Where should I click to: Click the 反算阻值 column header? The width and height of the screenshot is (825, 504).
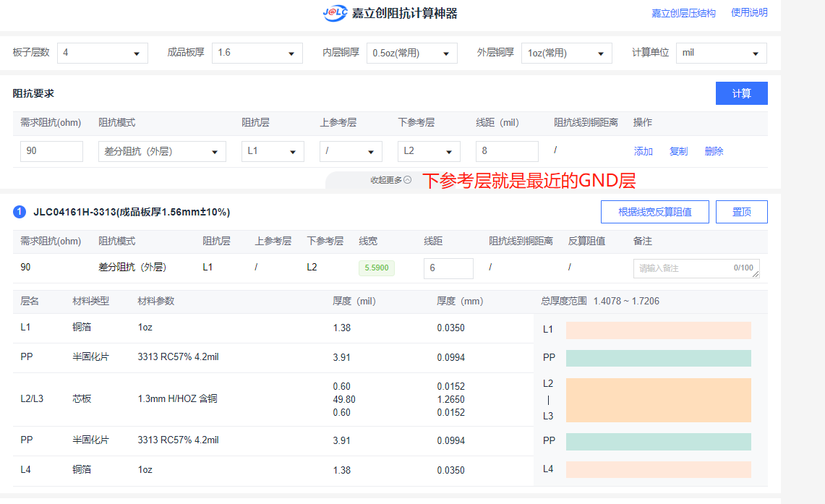586,242
